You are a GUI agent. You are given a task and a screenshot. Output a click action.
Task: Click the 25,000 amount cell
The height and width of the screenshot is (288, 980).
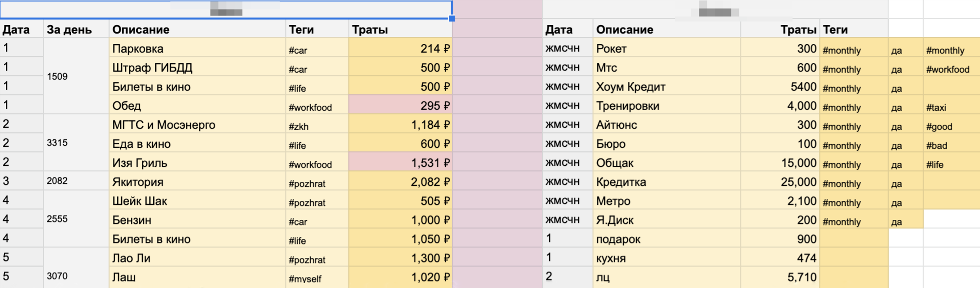click(x=780, y=181)
